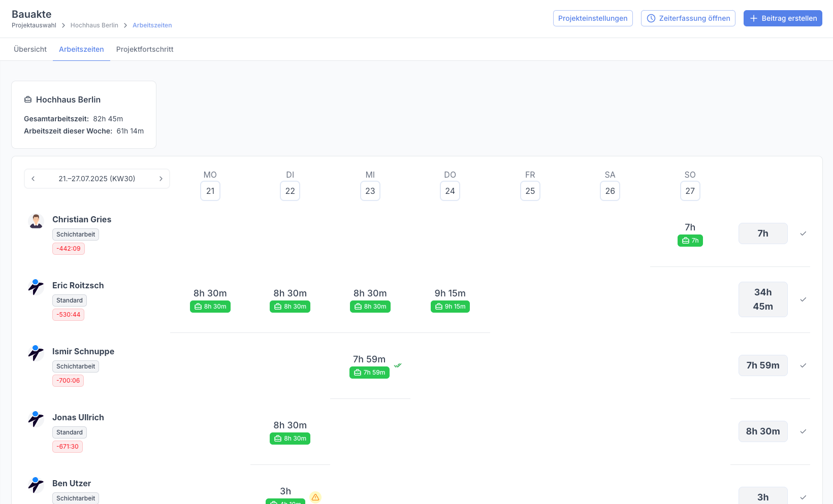
Task: Click the name Ismir Schnuppe
Action: [x=83, y=351]
